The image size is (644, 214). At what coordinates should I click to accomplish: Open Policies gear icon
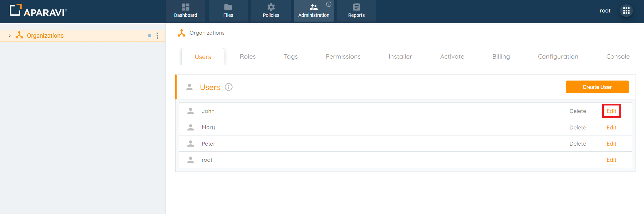271,7
